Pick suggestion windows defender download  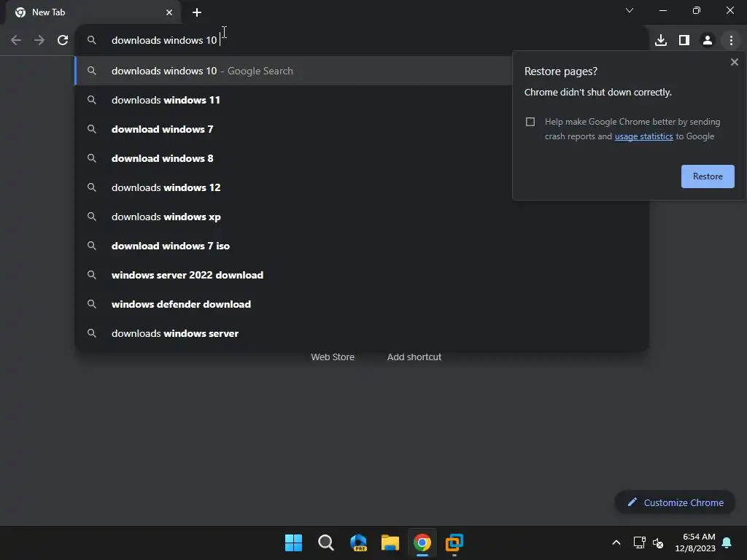tap(362, 304)
